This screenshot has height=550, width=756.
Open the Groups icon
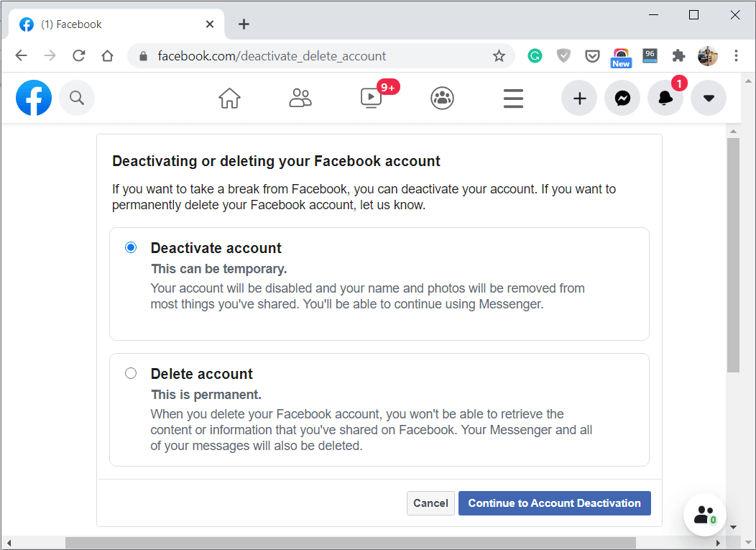click(x=442, y=98)
